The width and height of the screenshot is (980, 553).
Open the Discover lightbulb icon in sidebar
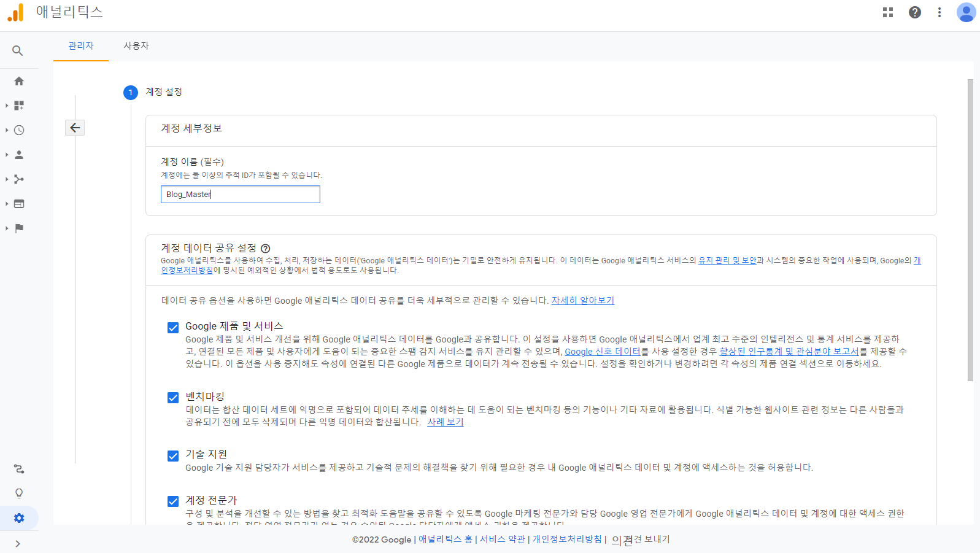coord(19,493)
